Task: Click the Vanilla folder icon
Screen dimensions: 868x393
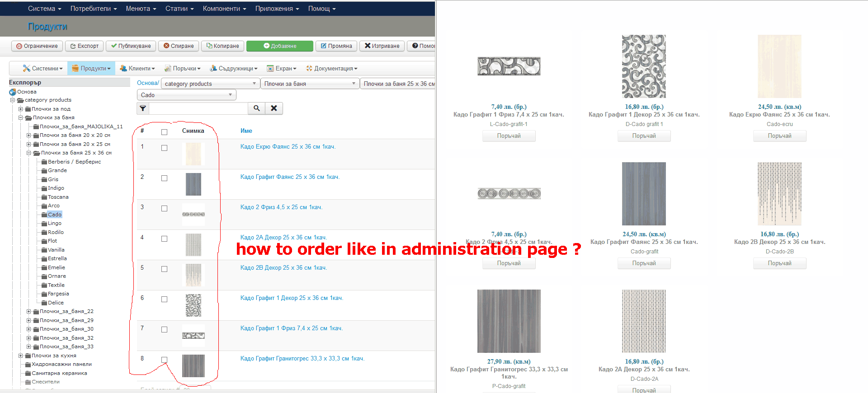Action: pyautogui.click(x=44, y=250)
